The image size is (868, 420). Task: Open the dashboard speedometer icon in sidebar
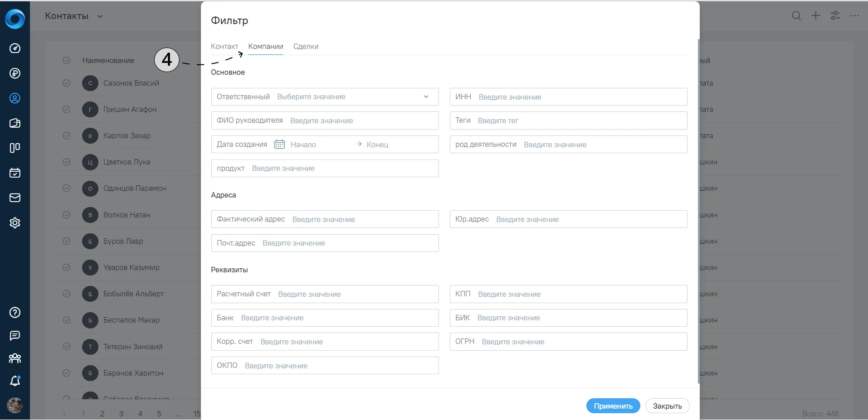[x=15, y=48]
